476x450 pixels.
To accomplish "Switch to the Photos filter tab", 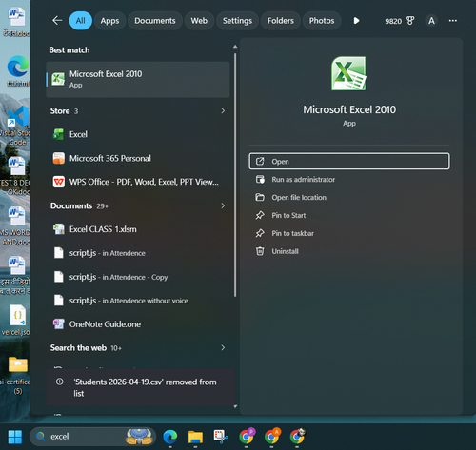I will tap(322, 21).
